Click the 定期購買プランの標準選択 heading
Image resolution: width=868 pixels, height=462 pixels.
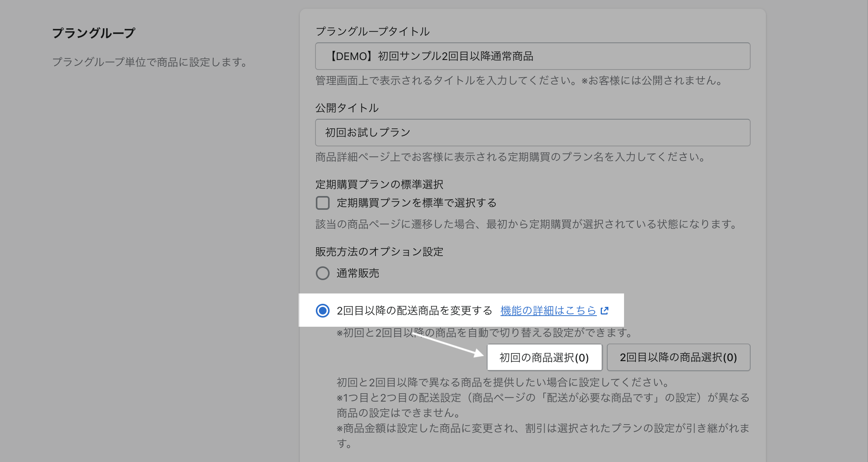pos(379,185)
